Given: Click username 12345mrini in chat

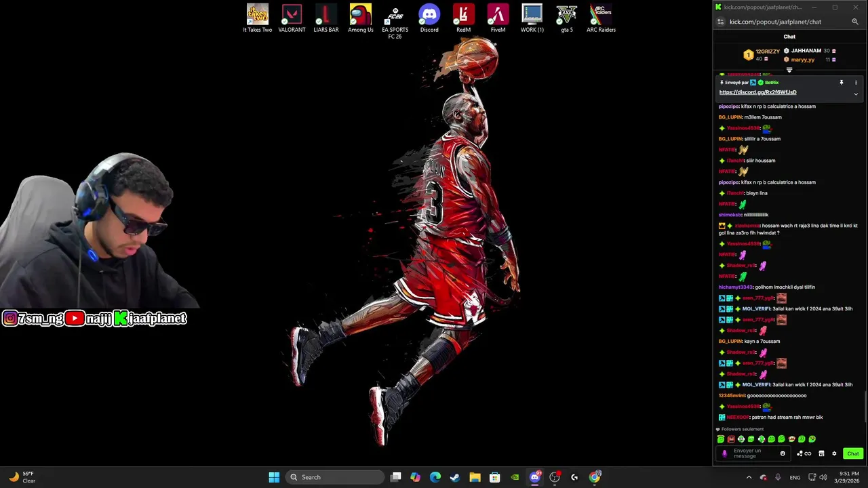Looking at the screenshot, I should pos(732,396).
